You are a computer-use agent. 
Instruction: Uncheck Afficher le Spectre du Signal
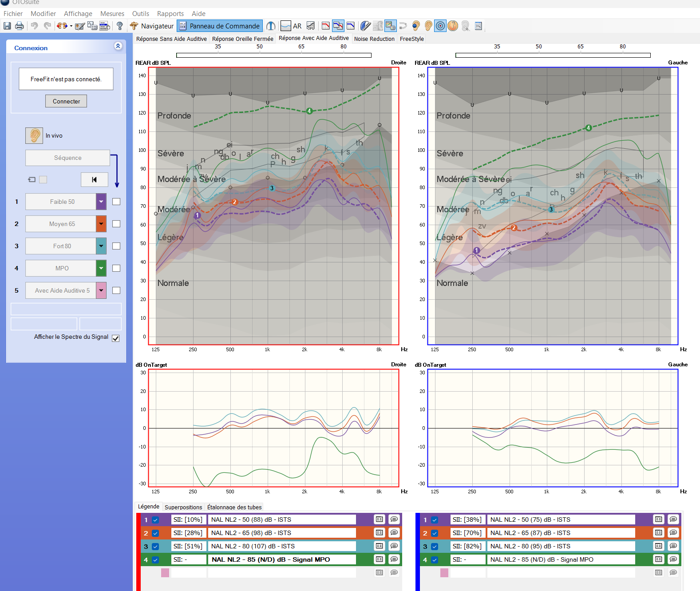116,338
